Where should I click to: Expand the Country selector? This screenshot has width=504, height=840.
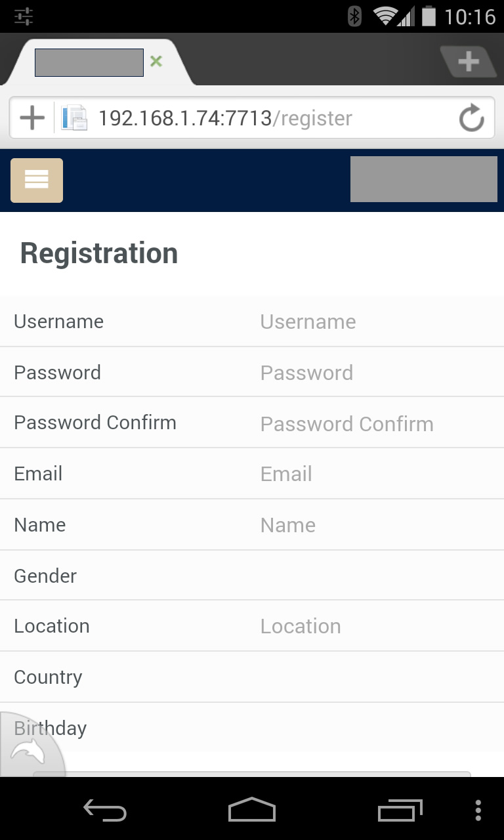click(374, 677)
